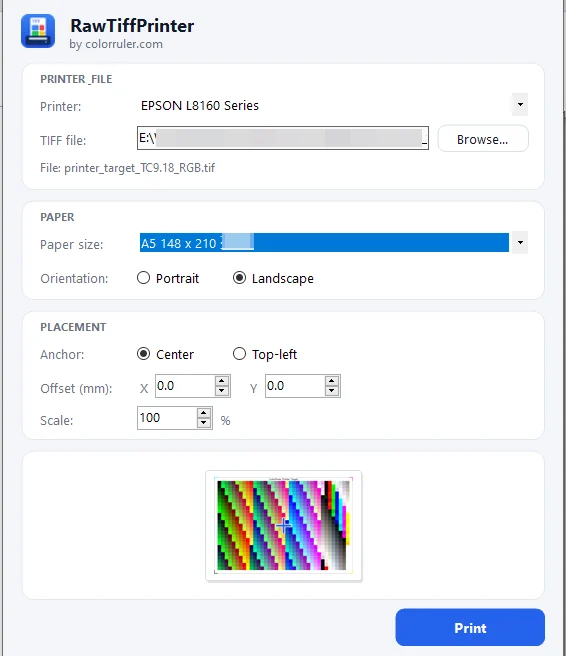Image resolution: width=566 pixels, height=656 pixels.
Task: Click the 'PRINTER _FILE' section heading
Action: [76, 79]
